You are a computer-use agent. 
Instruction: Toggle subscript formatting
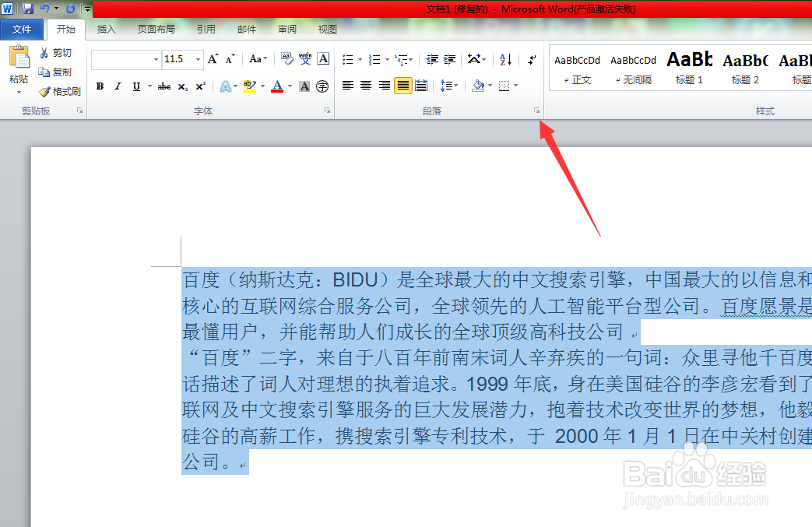tap(183, 87)
